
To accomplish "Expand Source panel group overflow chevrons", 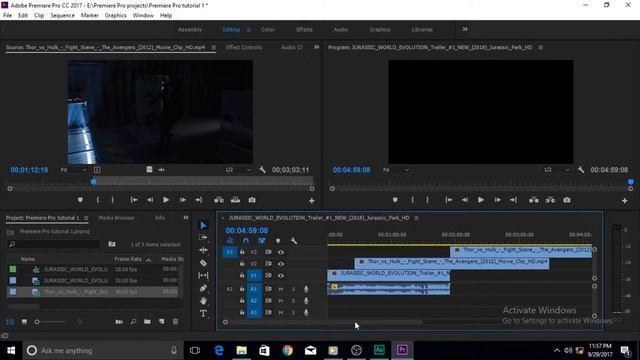I will pos(316,47).
